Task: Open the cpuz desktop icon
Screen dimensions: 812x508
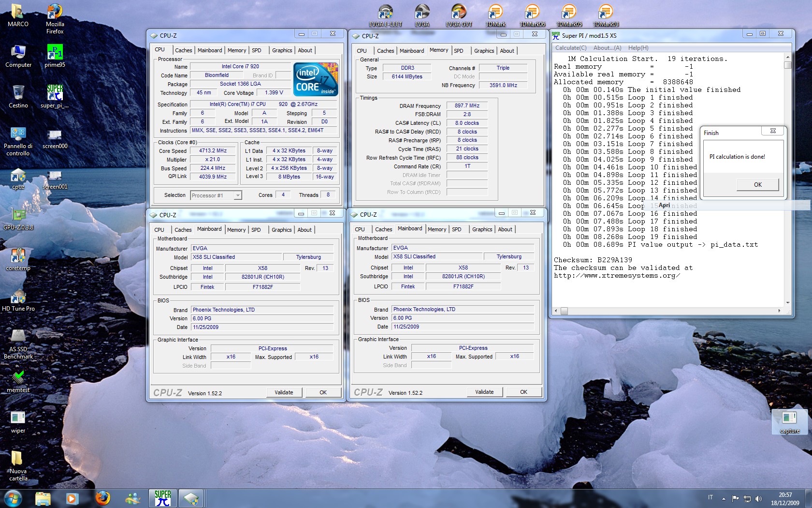Action: tap(18, 179)
